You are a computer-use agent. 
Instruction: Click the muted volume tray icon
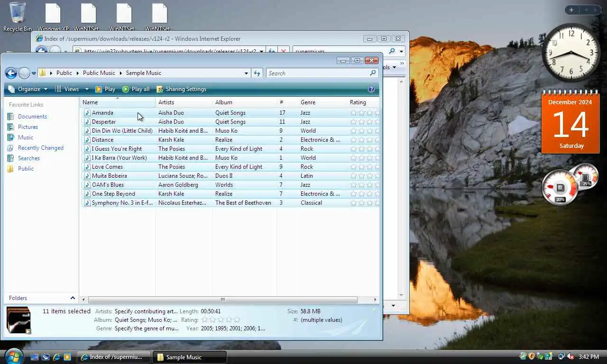(x=570, y=356)
